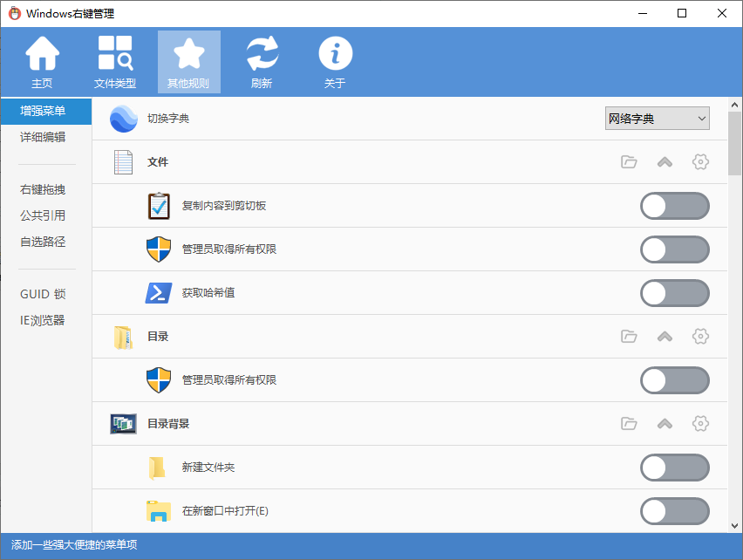Click the folder icon in 目录 row
The height and width of the screenshot is (560, 743).
[629, 337]
